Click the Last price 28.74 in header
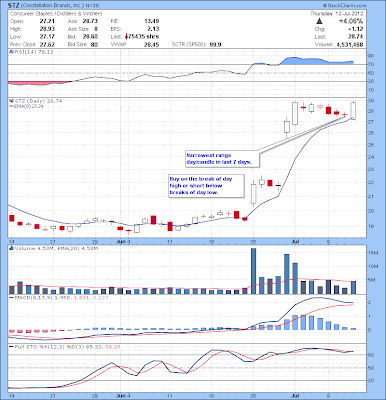Image resolution: width=386 pixels, height=400 pixels. pyautogui.click(x=356, y=37)
